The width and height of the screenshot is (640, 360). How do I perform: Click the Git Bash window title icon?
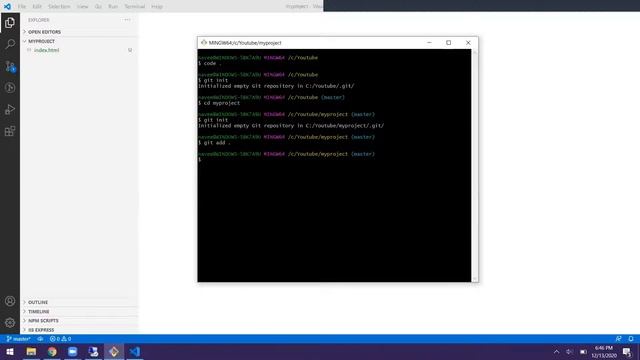click(204, 42)
